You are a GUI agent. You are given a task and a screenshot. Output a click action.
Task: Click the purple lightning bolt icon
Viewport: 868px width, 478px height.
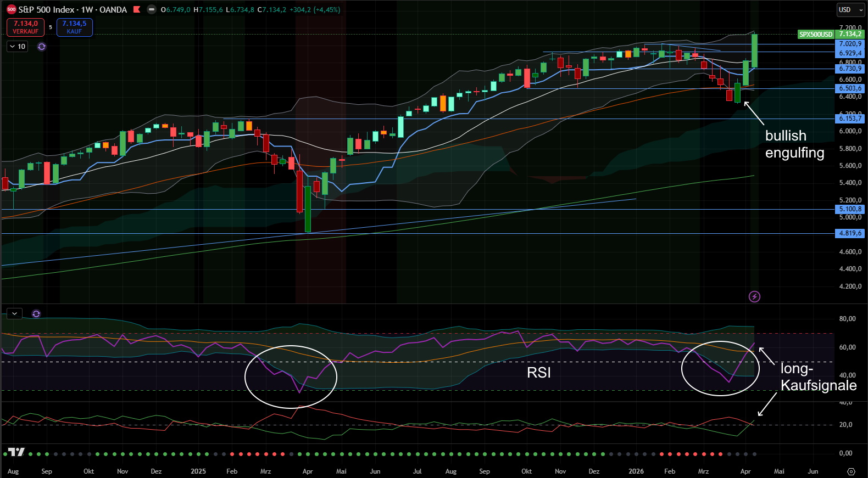tap(754, 297)
